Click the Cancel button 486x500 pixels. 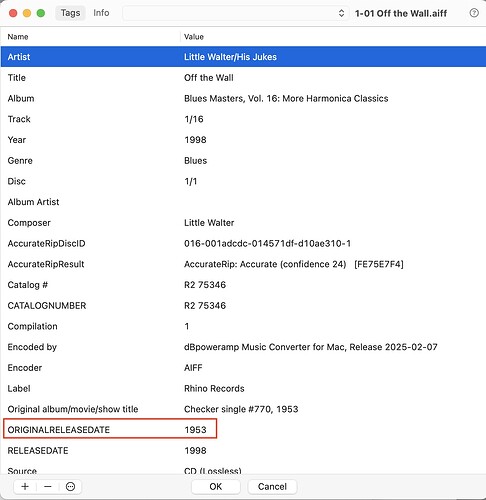[x=272, y=487]
